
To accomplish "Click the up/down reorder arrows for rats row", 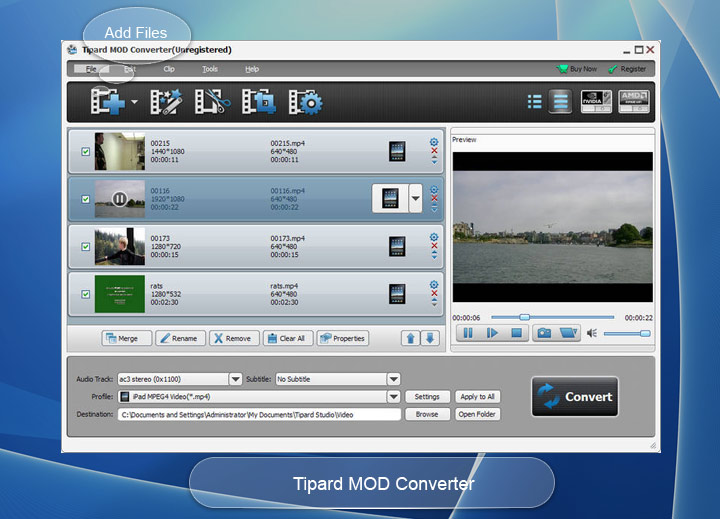I will pyautogui.click(x=434, y=302).
